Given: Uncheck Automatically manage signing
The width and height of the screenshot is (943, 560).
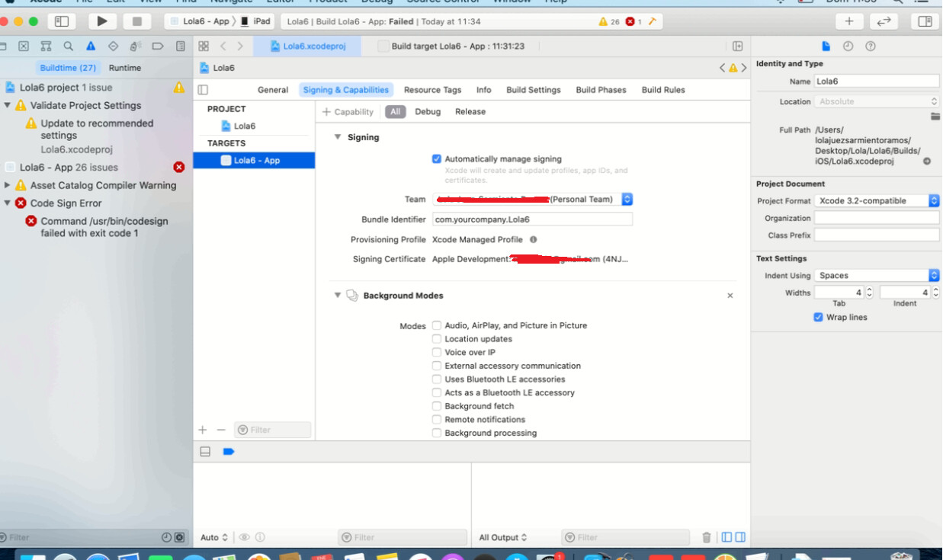Looking at the screenshot, I should (437, 159).
